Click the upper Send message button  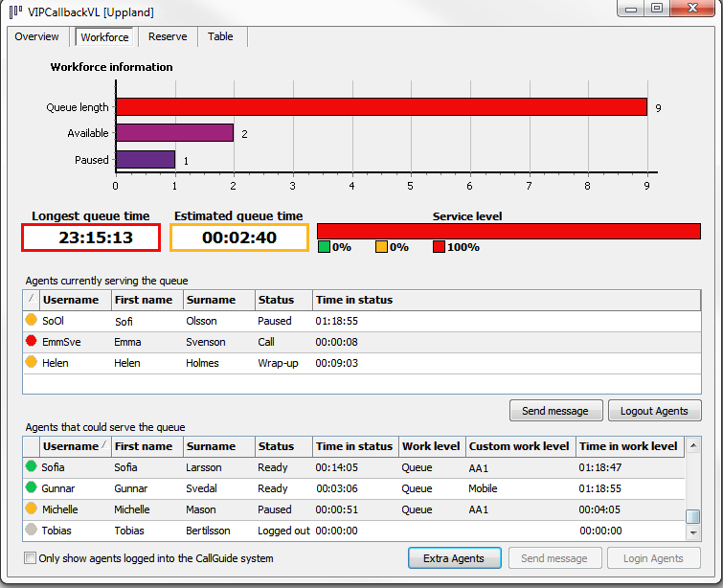(555, 411)
